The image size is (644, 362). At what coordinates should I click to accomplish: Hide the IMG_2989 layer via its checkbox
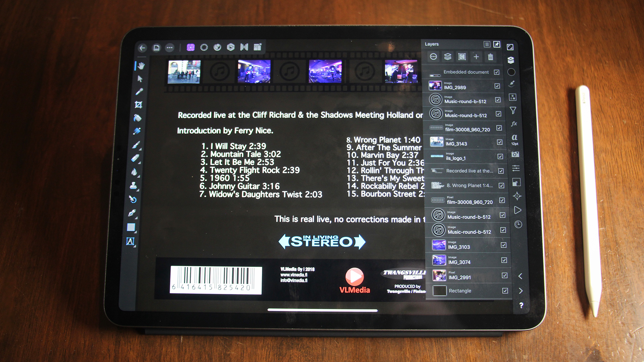[497, 86]
